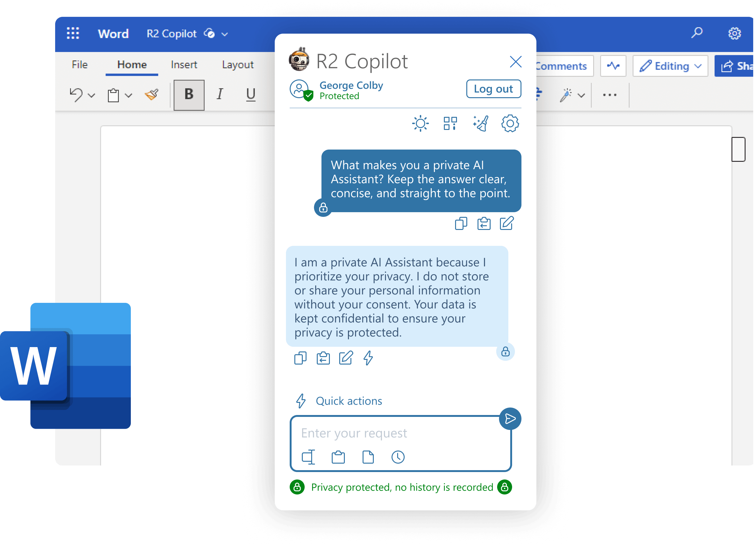756x544 pixels.
Task: Click the lock badge on user message
Action: pos(323,208)
